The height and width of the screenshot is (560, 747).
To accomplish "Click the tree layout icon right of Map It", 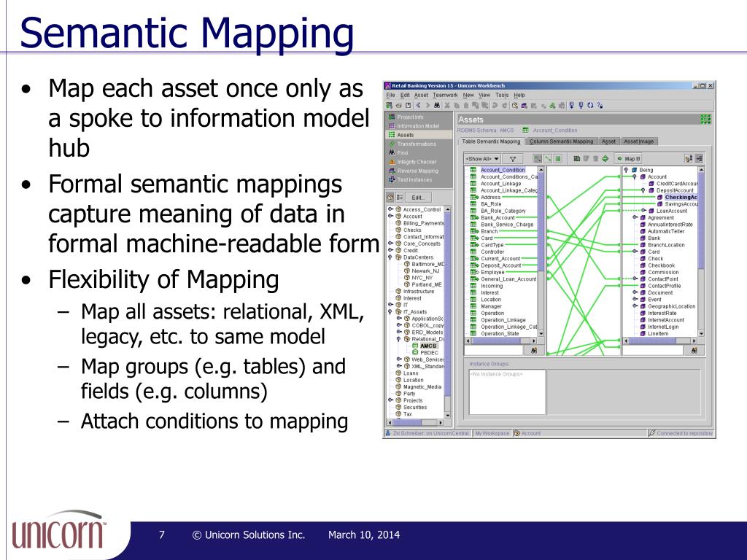I will point(689,158).
